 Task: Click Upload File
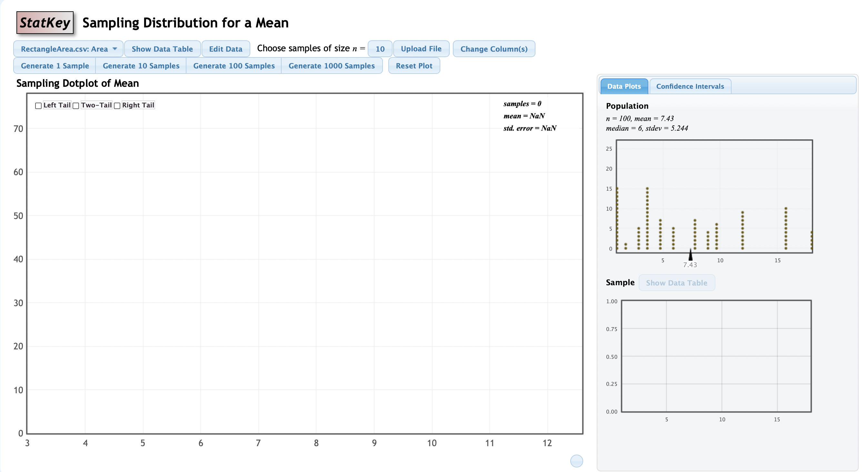(421, 49)
